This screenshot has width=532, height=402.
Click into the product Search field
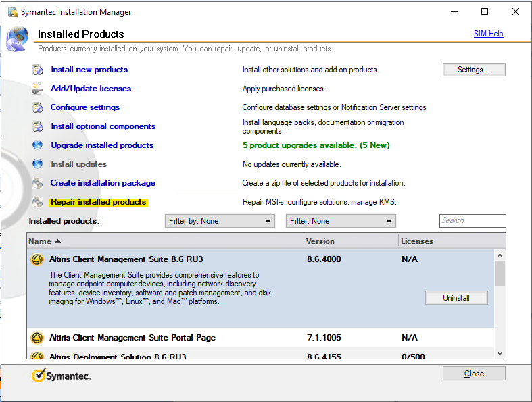(473, 220)
